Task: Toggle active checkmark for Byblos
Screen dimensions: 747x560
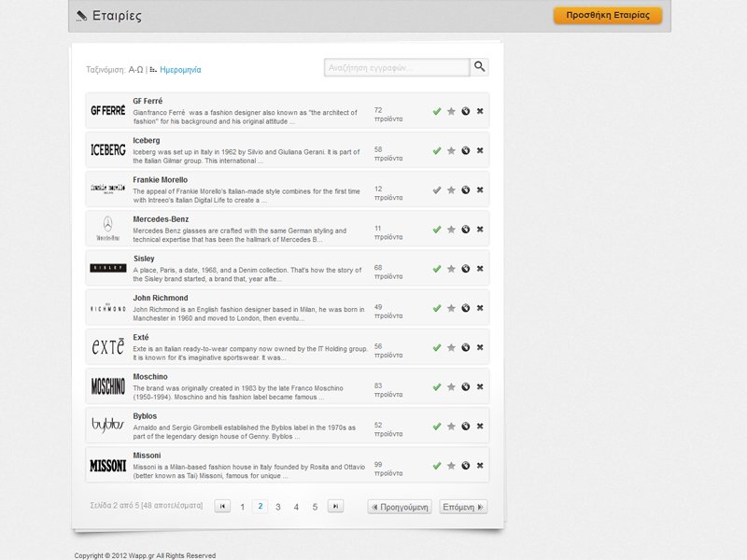Action: [x=437, y=427]
